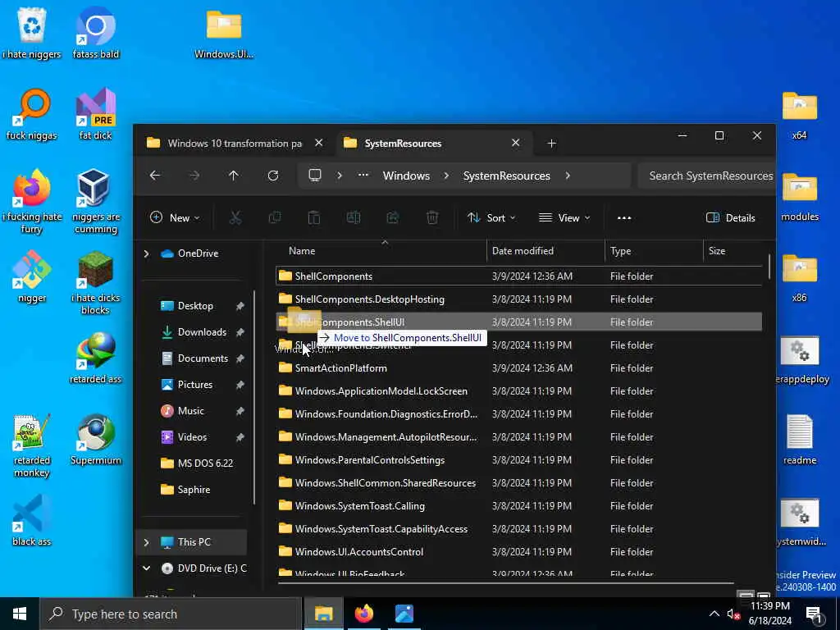
Task: Show hidden system tray icons
Action: (x=714, y=614)
